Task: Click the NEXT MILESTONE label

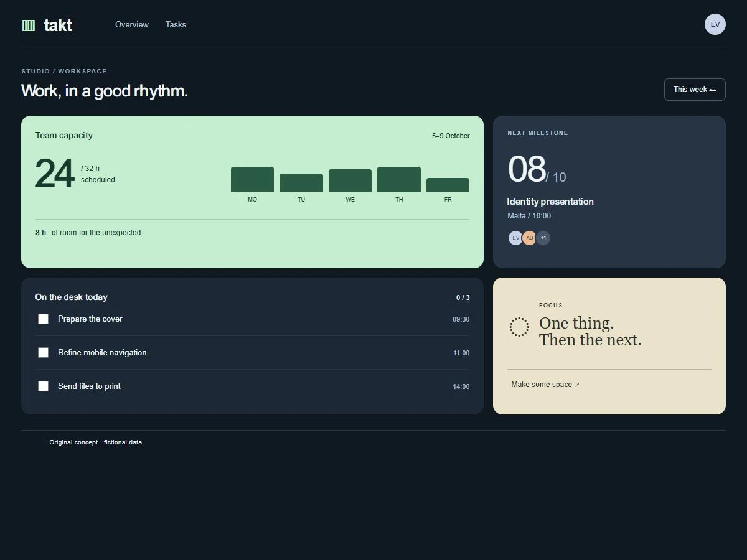Action: coord(538,133)
